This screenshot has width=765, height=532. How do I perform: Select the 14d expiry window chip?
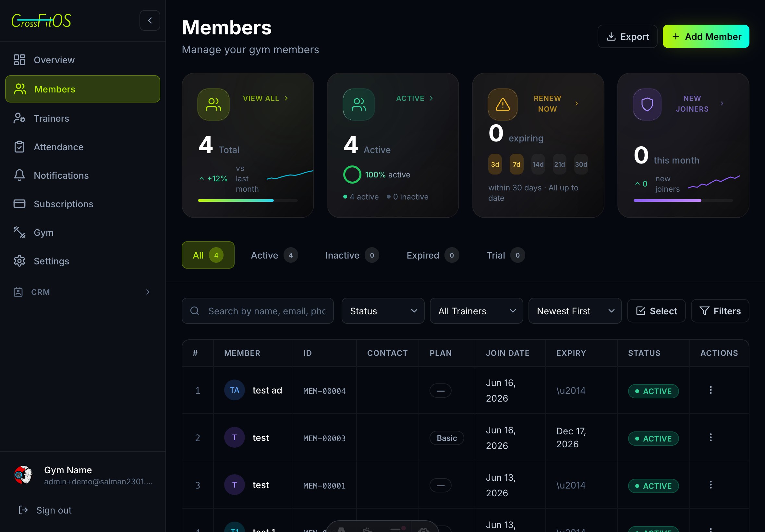(538, 164)
